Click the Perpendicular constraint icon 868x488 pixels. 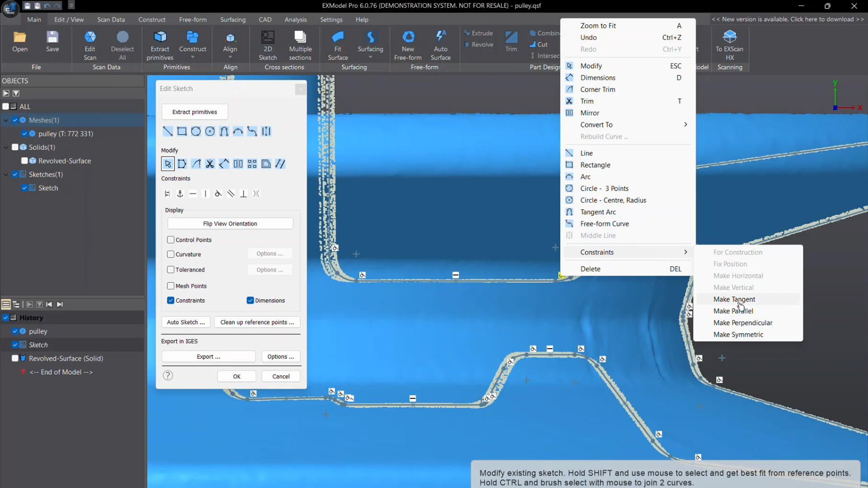coord(243,194)
